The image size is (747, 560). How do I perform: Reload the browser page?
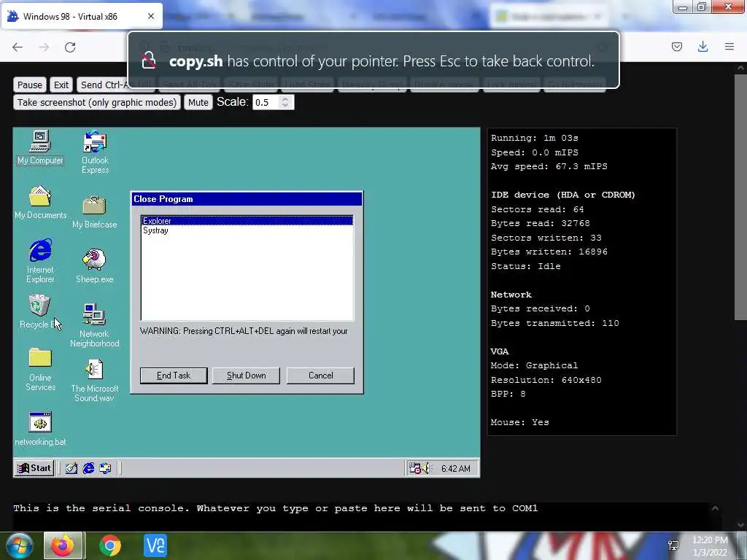[x=70, y=47]
